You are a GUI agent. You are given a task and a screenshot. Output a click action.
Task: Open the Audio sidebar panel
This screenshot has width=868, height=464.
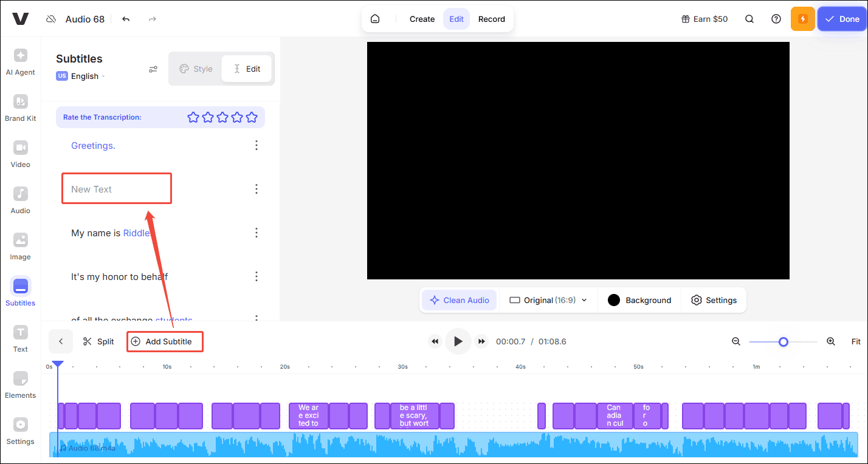tap(21, 200)
